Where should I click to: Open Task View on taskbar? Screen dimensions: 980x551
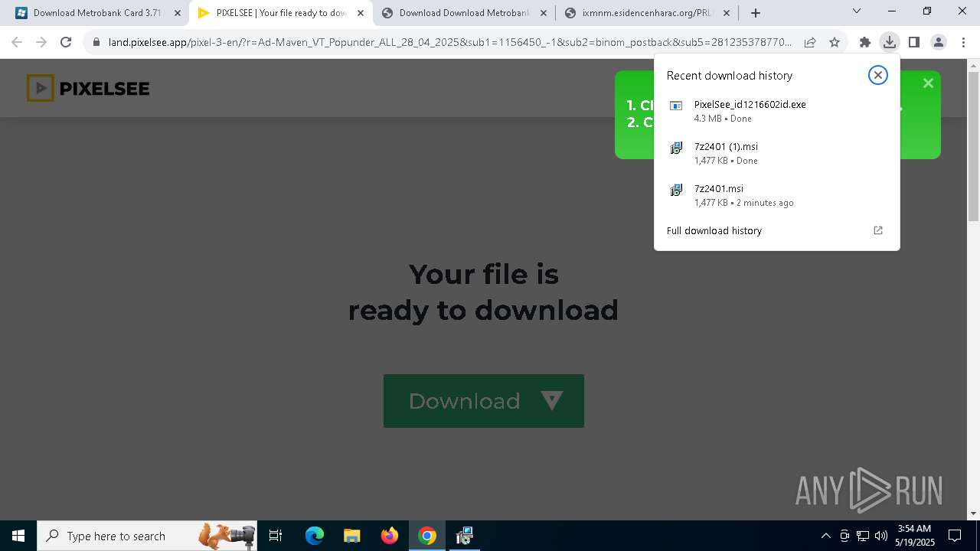point(276,536)
